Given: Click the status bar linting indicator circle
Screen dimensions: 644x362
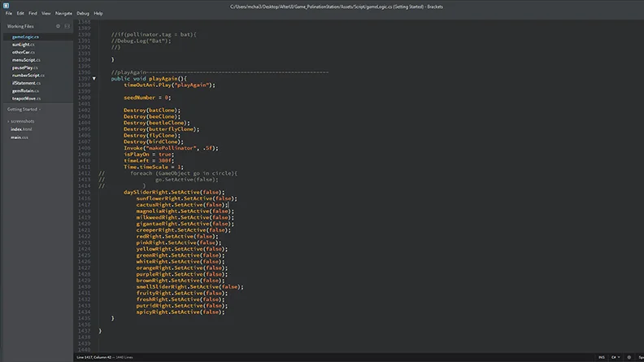Looking at the screenshot, I should pyautogui.click(x=629, y=357).
